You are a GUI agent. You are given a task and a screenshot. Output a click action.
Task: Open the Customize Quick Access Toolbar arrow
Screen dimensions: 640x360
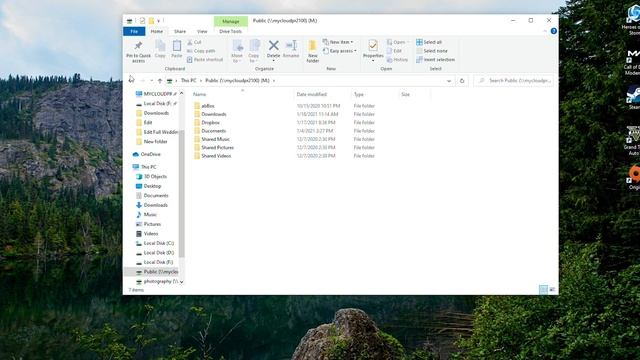[x=158, y=20]
